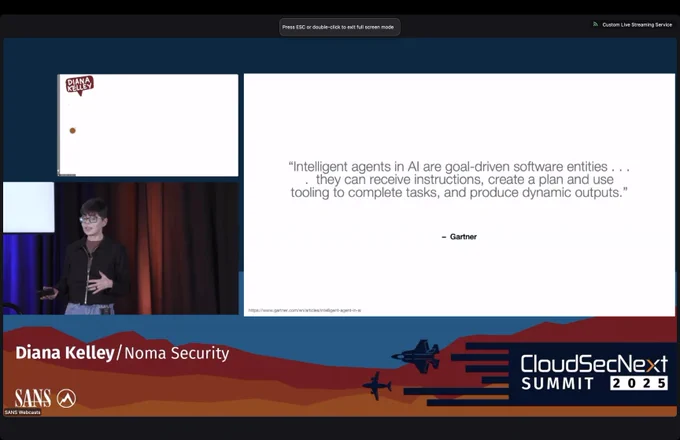
Task: Click the 'SANS Webcasts' name label
Action: (x=23, y=412)
